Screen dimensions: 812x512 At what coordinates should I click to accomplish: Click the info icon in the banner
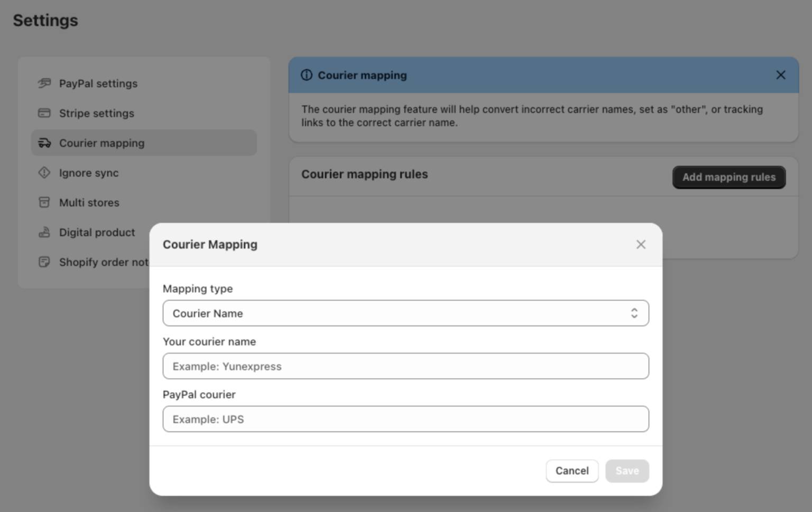(x=307, y=75)
